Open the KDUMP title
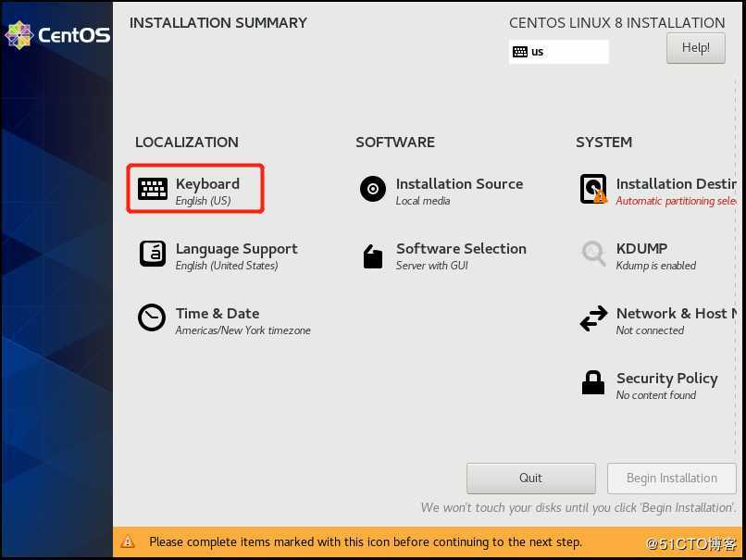Viewport: 746px width, 560px height. tap(641, 249)
